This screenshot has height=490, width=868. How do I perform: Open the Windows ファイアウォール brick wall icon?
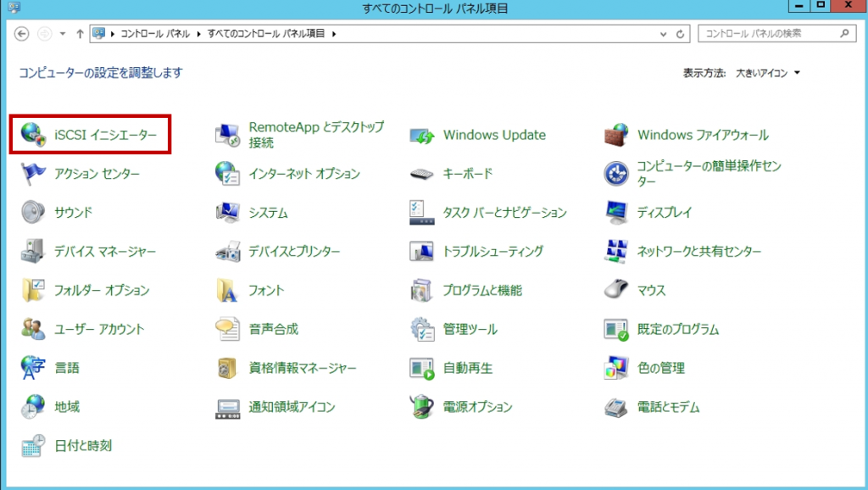616,135
